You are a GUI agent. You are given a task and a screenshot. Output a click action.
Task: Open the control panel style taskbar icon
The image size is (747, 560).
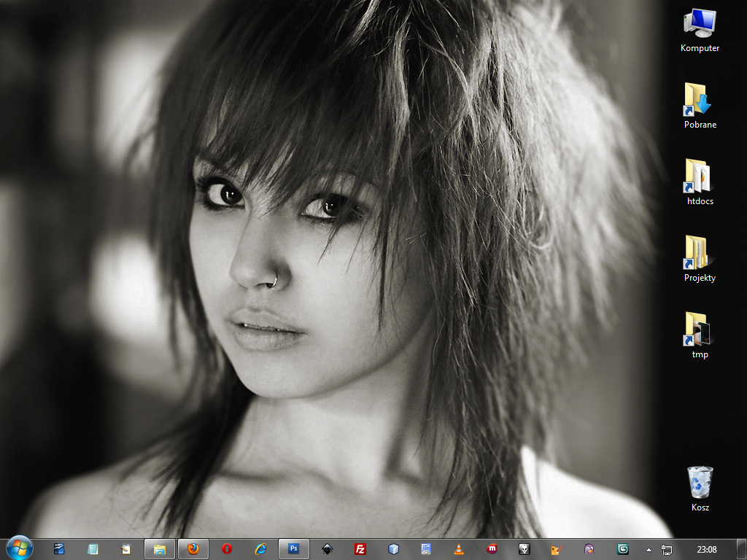[x=426, y=549]
